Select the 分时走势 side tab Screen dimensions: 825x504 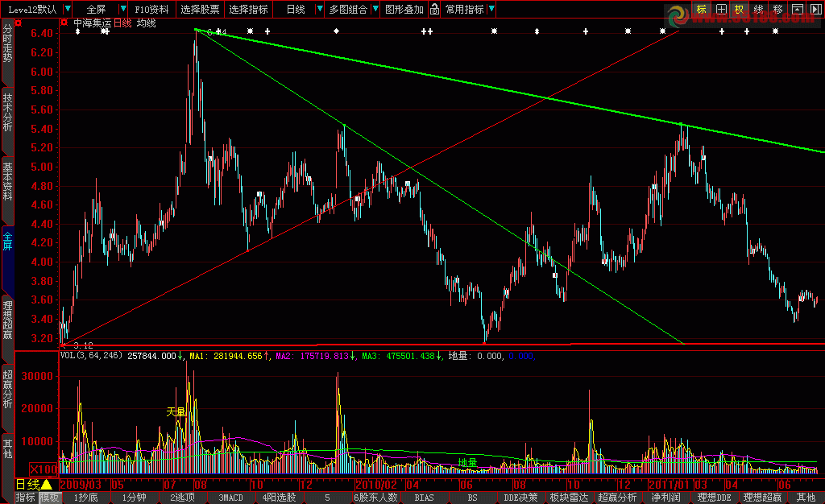click(x=7, y=43)
